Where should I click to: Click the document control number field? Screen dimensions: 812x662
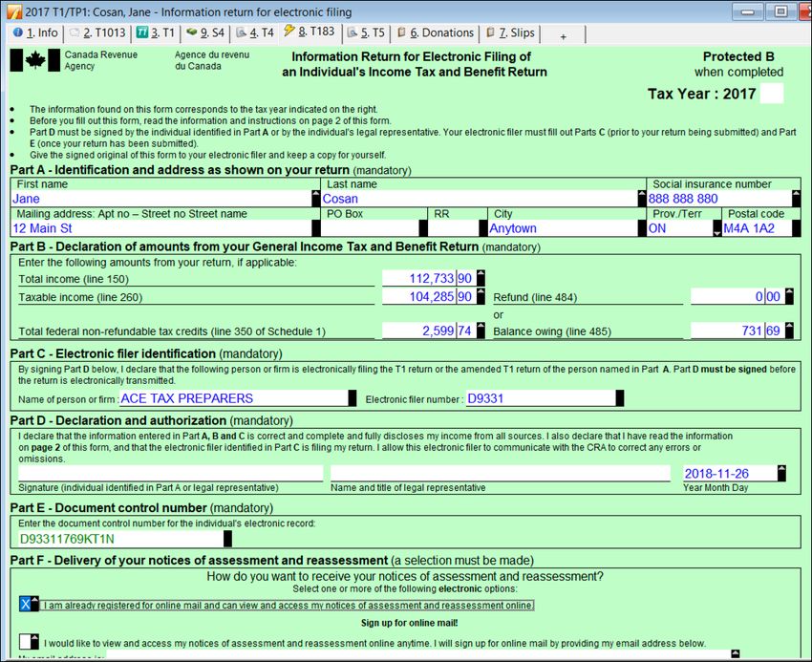tap(120, 539)
